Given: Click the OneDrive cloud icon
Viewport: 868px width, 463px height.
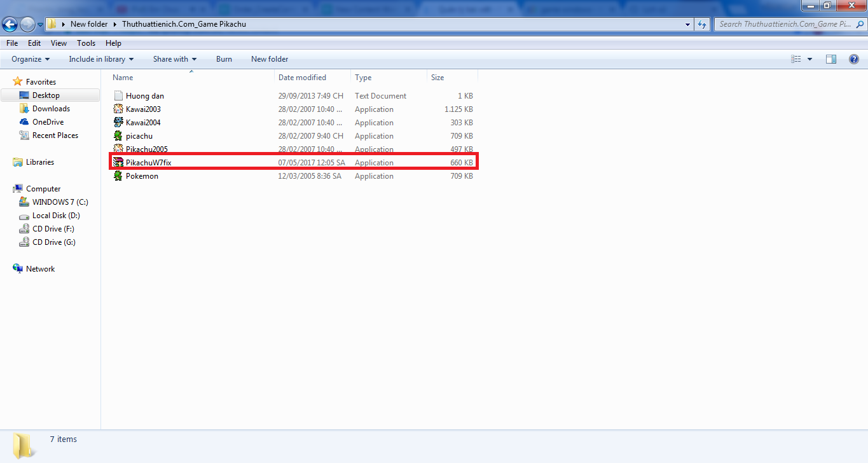Looking at the screenshot, I should tap(24, 122).
